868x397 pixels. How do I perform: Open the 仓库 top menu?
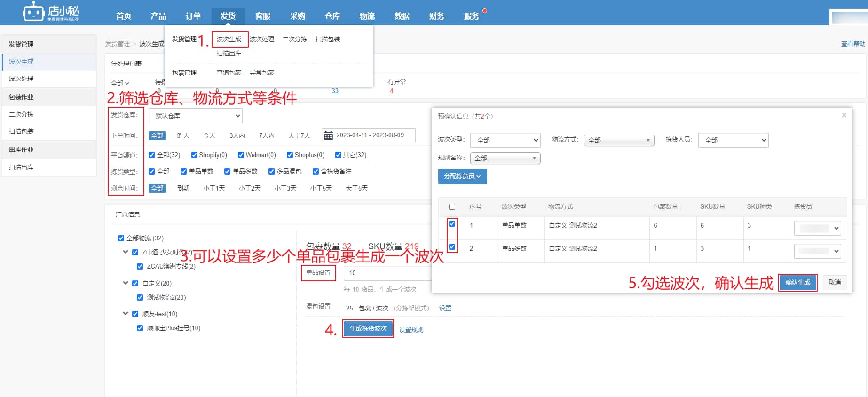(332, 16)
